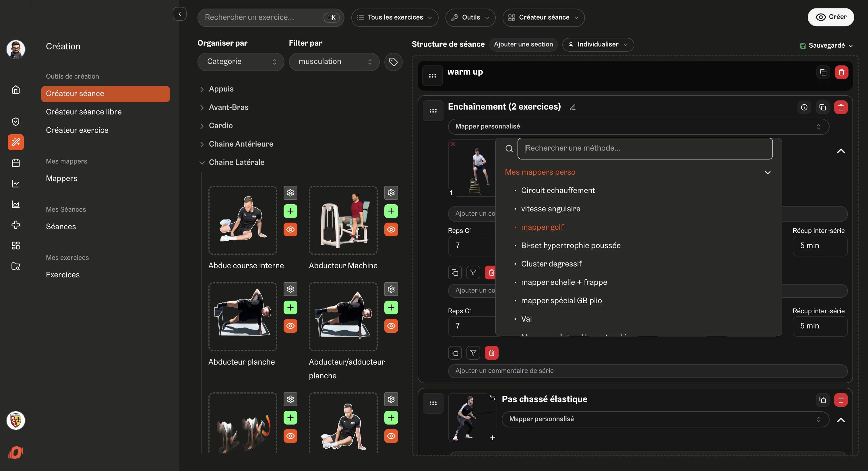The height and width of the screenshot is (471, 868).
Task: Click the tag filter icon
Action: (393, 62)
